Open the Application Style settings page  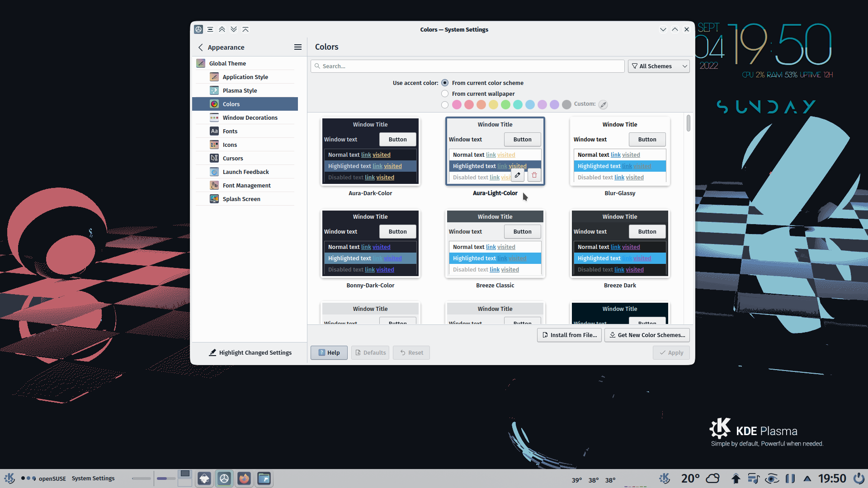pos(245,77)
